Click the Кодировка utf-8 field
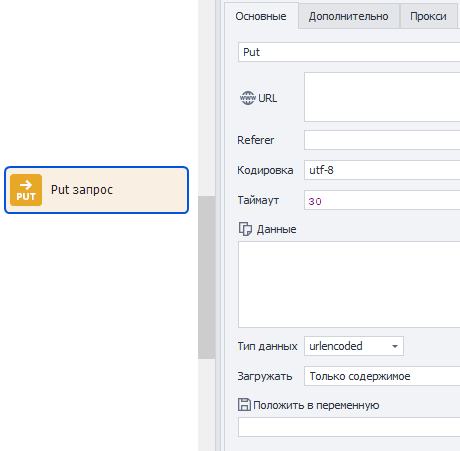Viewport: 460px width, 451px height. pyautogui.click(x=382, y=170)
